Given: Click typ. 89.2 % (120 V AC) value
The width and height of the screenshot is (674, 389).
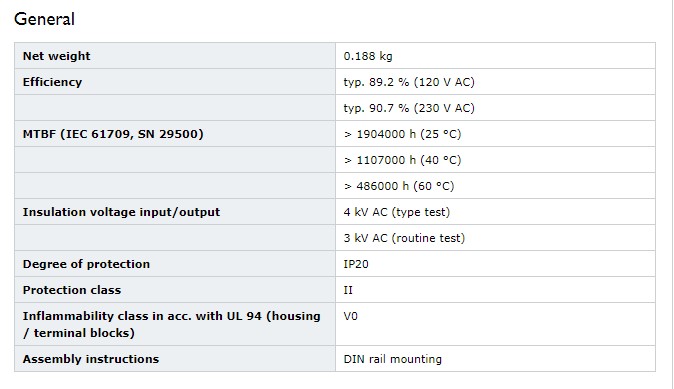Looking at the screenshot, I should coord(409,82).
